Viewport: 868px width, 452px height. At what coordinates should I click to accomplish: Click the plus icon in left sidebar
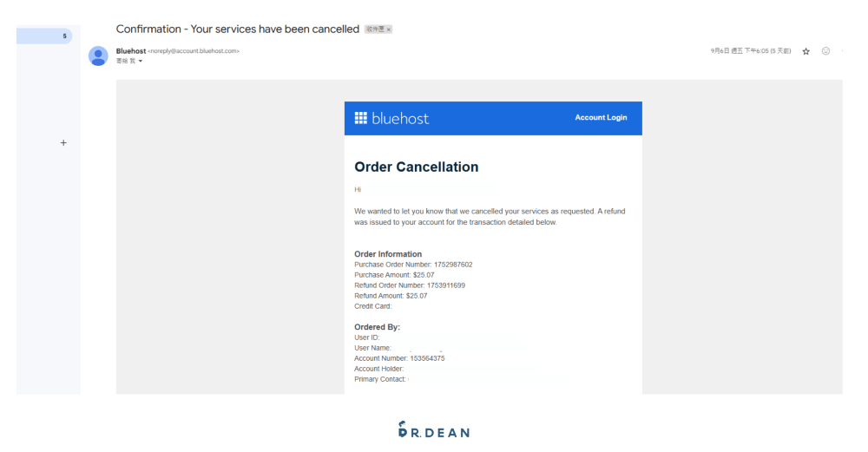[63, 143]
